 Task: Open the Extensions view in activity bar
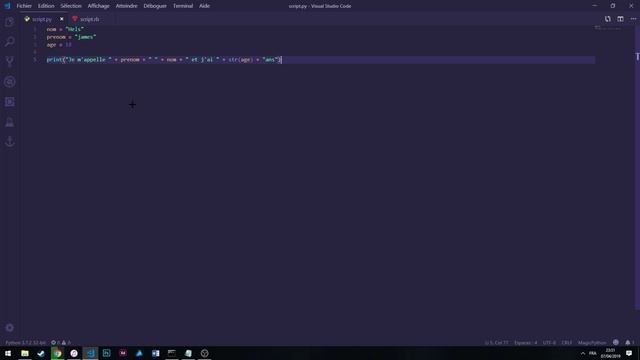coord(9,102)
